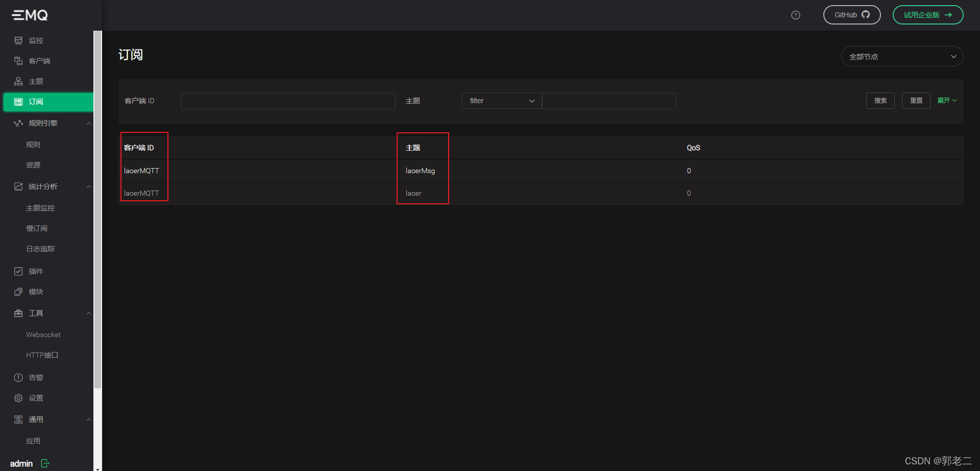The image size is (980, 471).
Task: Click the QoS column header
Action: click(693, 148)
